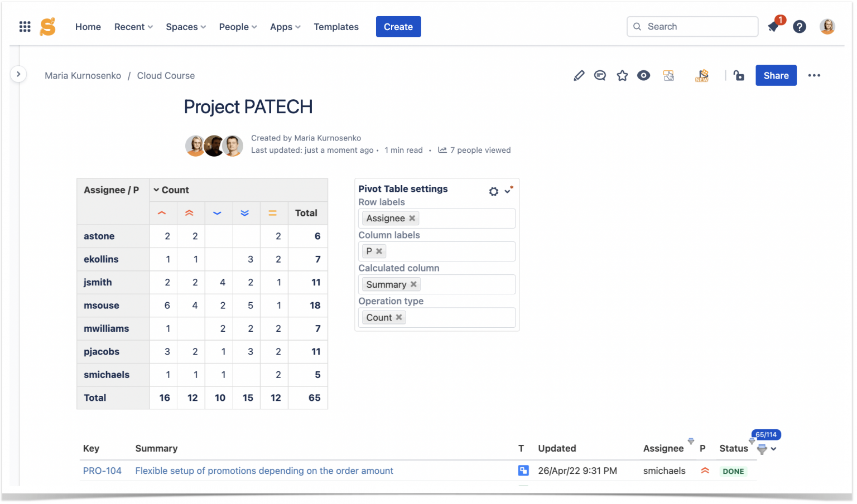The height and width of the screenshot is (504, 857).
Task: Click the 65/114 filter count badge
Action: tap(765, 434)
